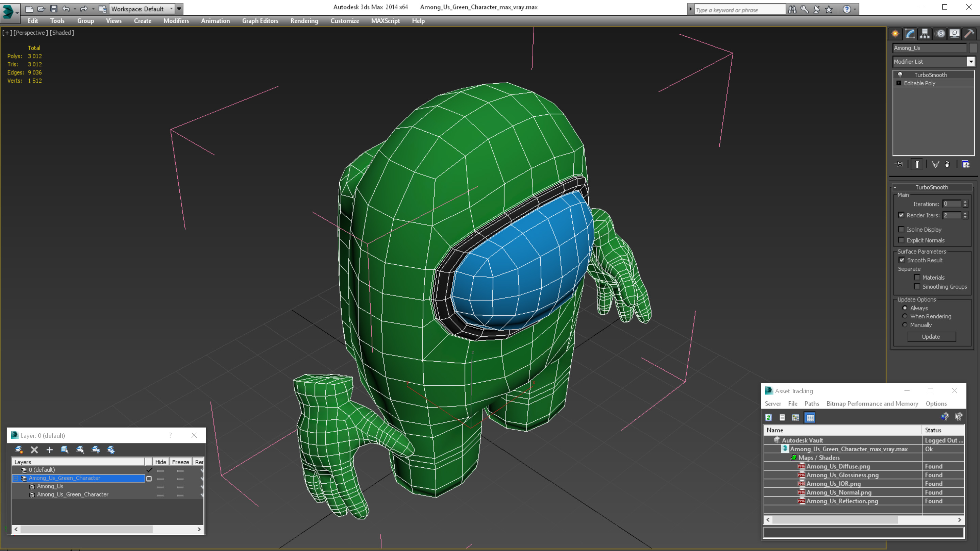This screenshot has height=551, width=980.
Task: Select the Always update radio button
Action: coord(905,308)
